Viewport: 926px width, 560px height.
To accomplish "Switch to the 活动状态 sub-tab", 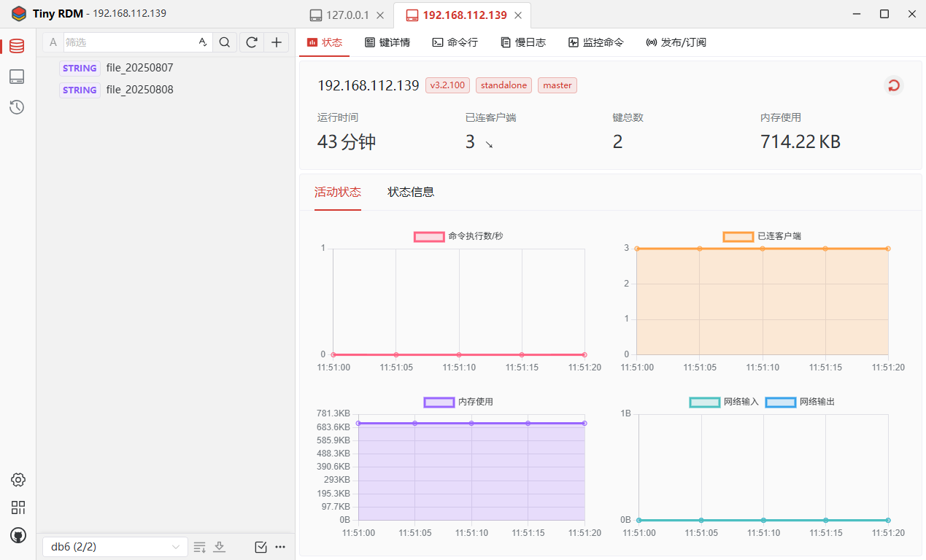I will (x=338, y=192).
